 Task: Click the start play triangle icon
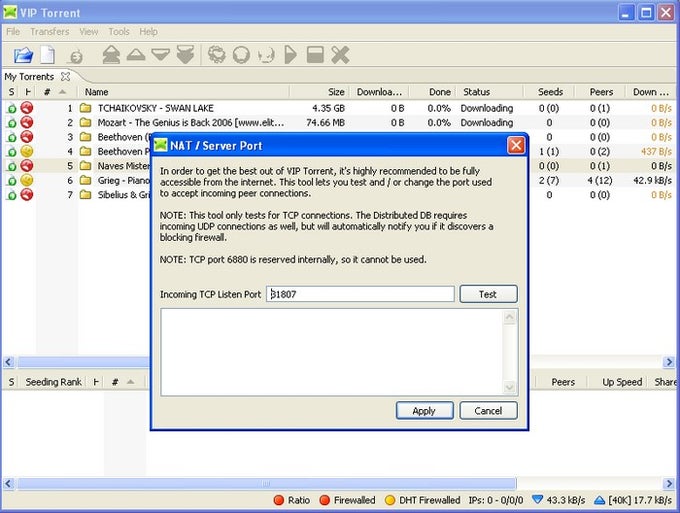(291, 55)
